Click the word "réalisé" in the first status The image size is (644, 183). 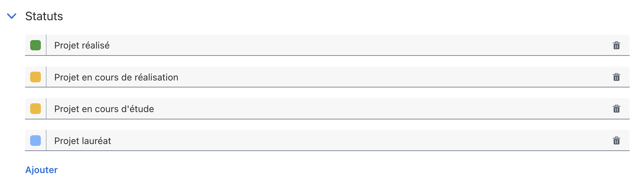coord(96,45)
